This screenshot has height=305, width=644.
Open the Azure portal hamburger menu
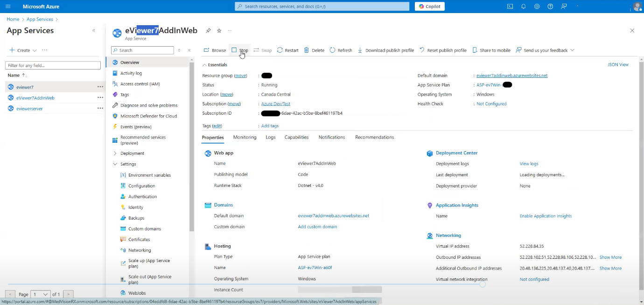tap(8, 7)
